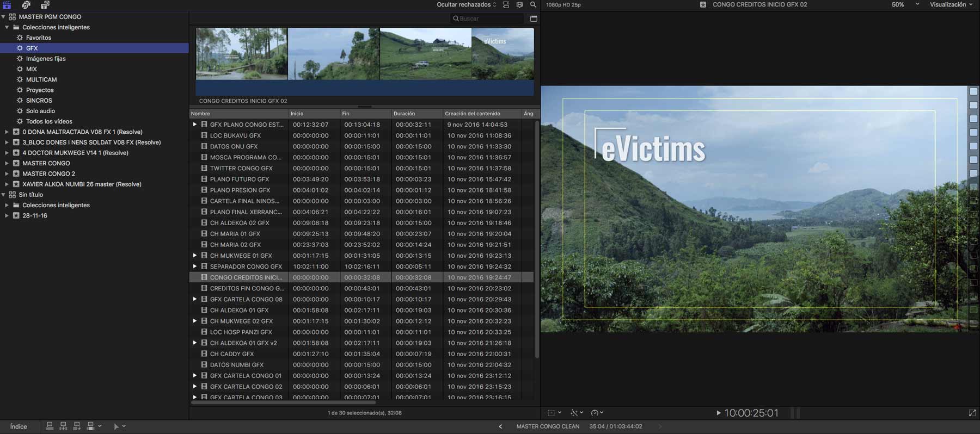The width and height of the screenshot is (980, 434).
Task: Click the Buscar search field
Action: (x=487, y=18)
